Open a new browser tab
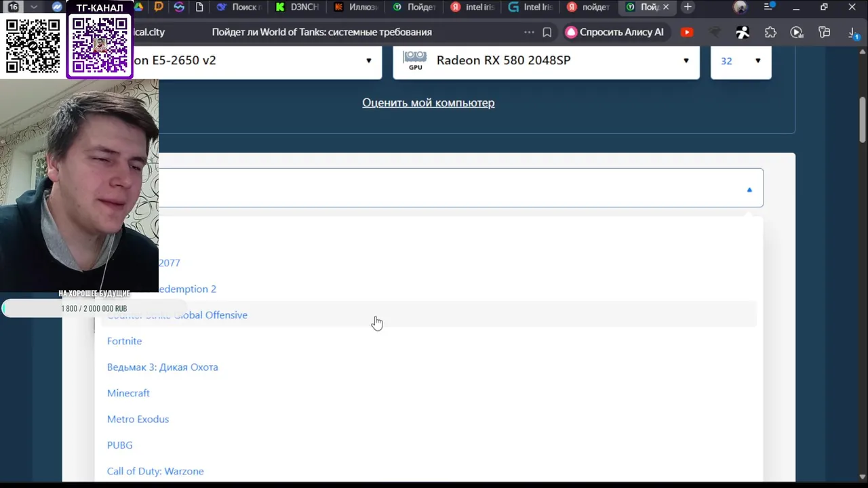 [x=688, y=7]
